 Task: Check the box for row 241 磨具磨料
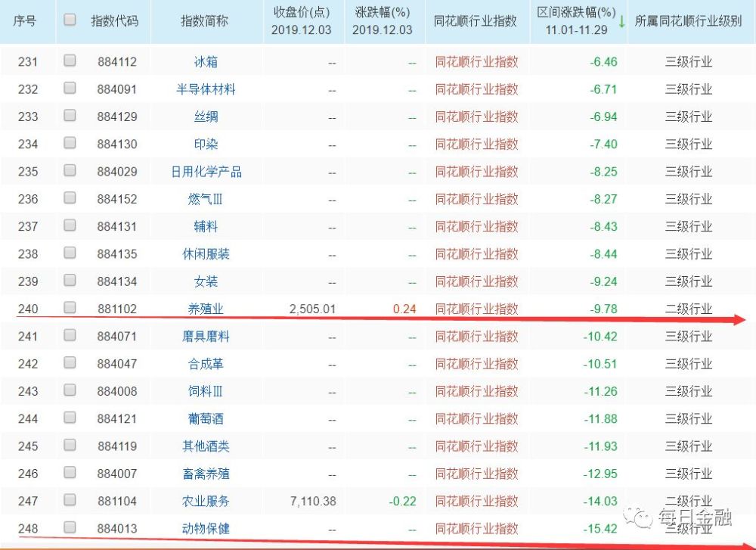70,335
